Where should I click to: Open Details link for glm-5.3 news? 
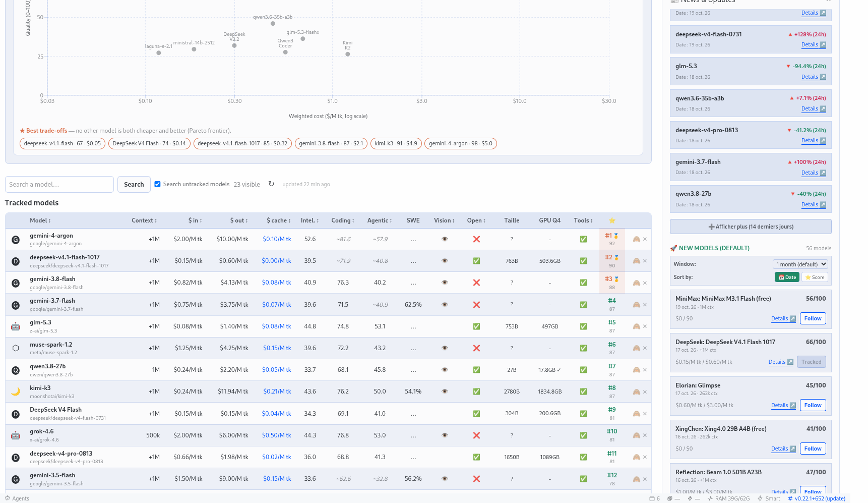[x=814, y=77]
